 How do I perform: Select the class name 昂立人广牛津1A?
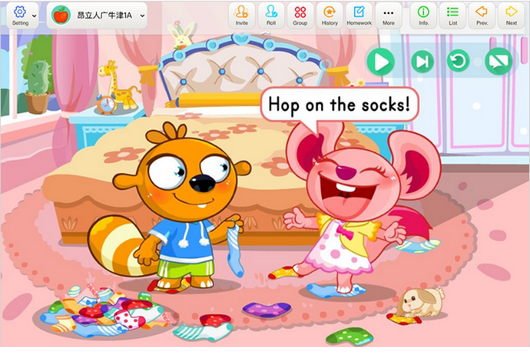click(x=105, y=16)
